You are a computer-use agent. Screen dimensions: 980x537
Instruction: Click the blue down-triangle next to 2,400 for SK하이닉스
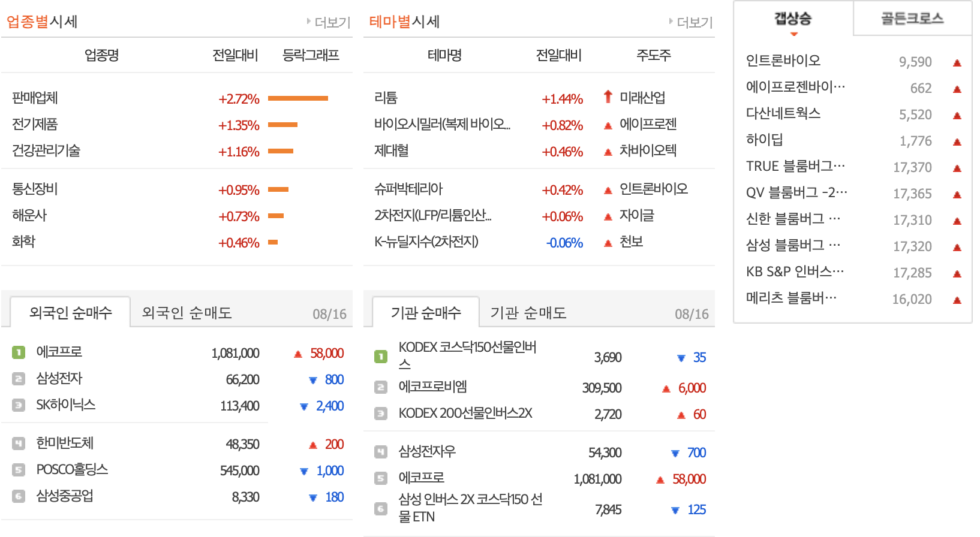304,406
